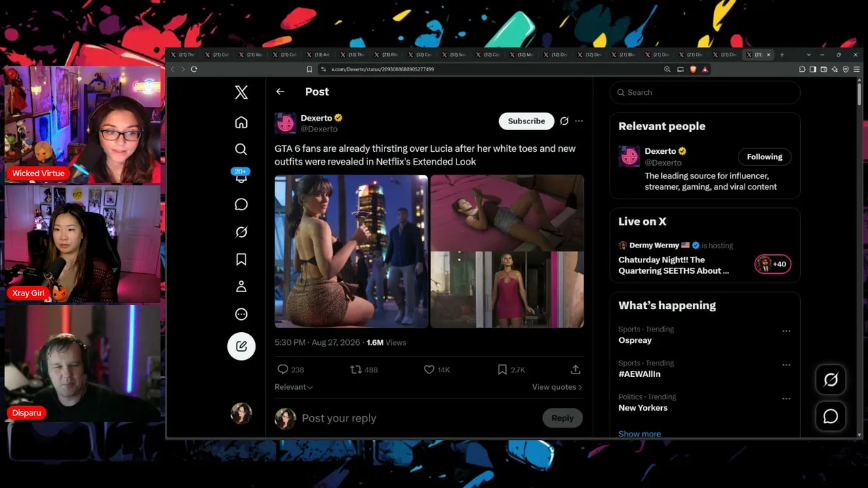868x488 pixels.
Task: Open Bookmarks in the left sidebar
Action: (x=241, y=259)
